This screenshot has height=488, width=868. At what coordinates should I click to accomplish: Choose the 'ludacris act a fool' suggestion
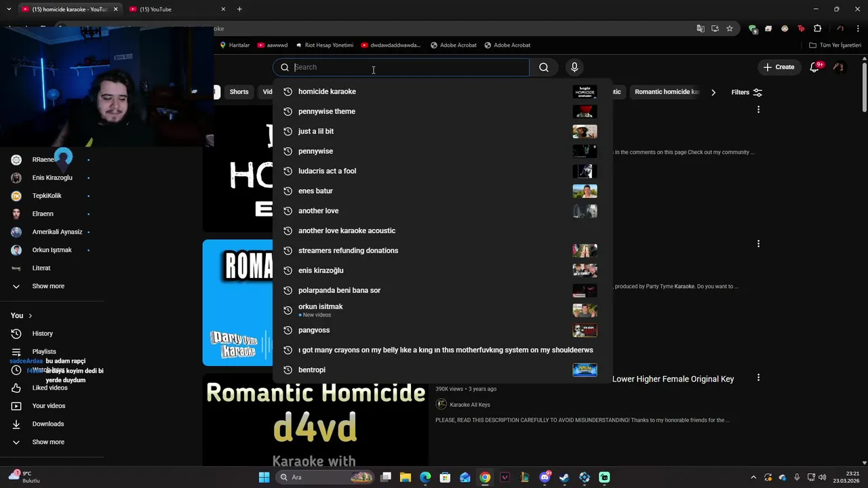point(442,171)
